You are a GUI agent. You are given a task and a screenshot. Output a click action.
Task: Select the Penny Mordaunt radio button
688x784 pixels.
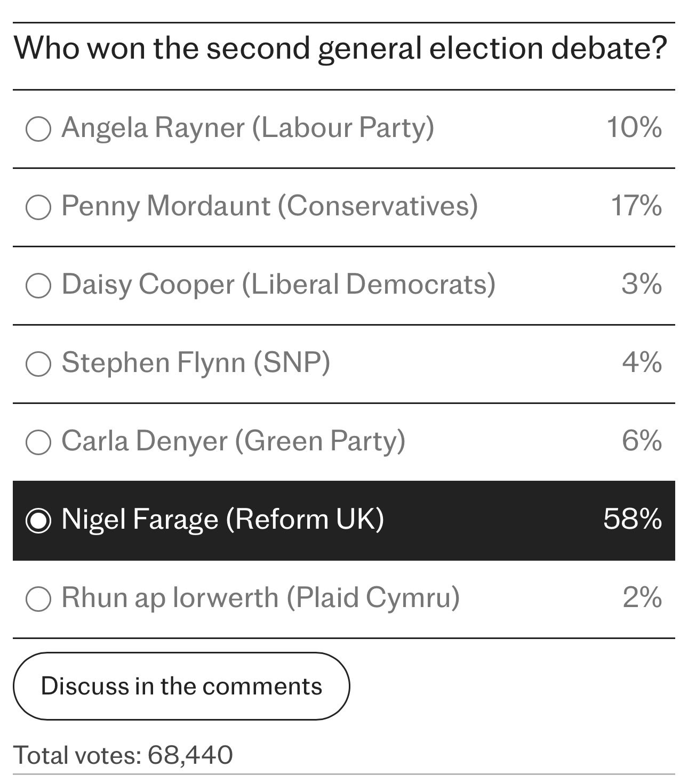[38, 207]
